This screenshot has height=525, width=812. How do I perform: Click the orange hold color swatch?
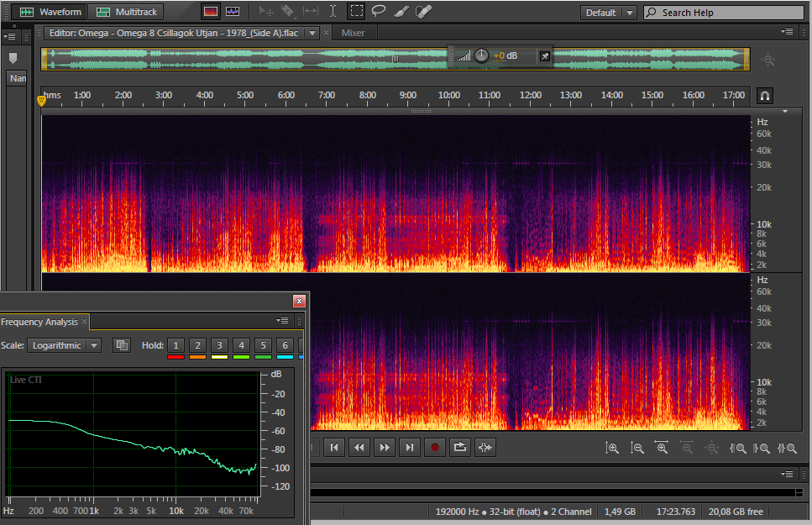click(x=198, y=357)
